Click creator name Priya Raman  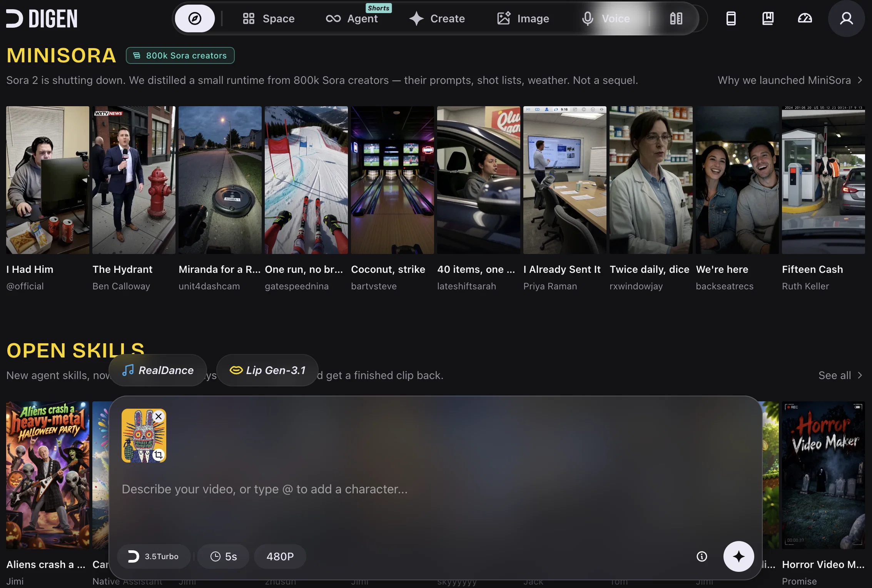click(x=550, y=286)
